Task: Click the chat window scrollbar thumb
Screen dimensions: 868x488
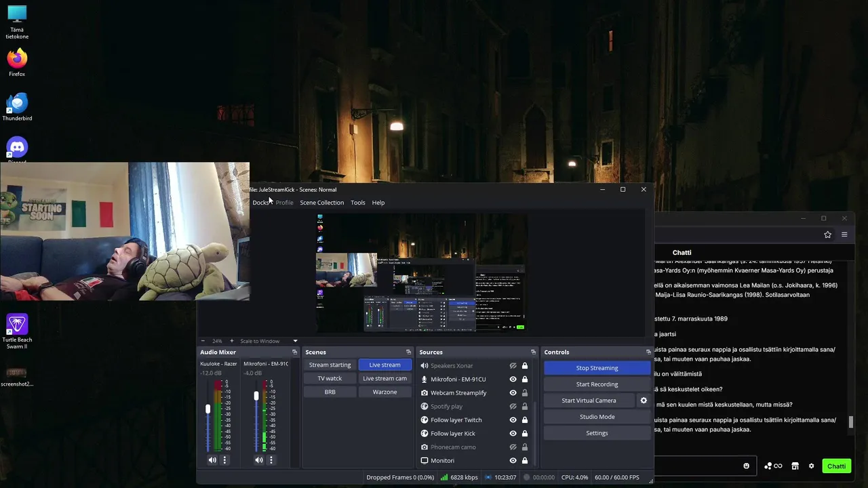Action: tap(851, 422)
